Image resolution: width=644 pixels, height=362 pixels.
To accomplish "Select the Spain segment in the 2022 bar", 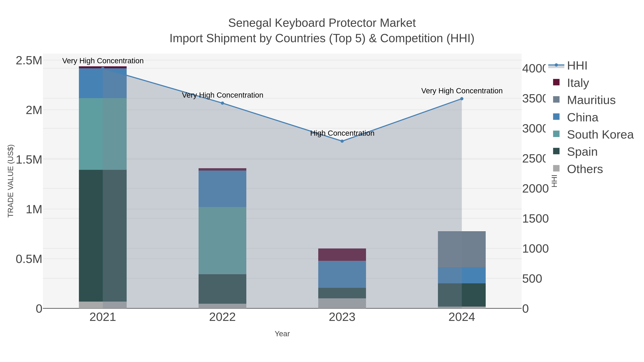I will [222, 289].
